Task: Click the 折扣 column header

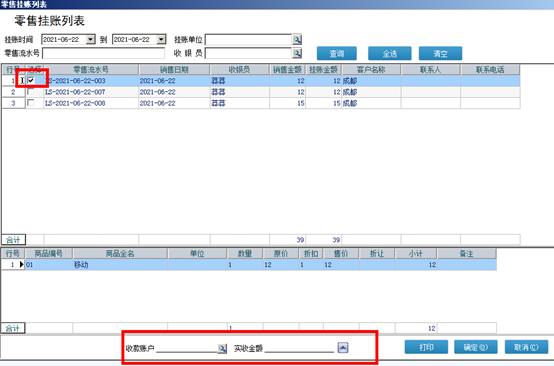Action: pos(311,253)
